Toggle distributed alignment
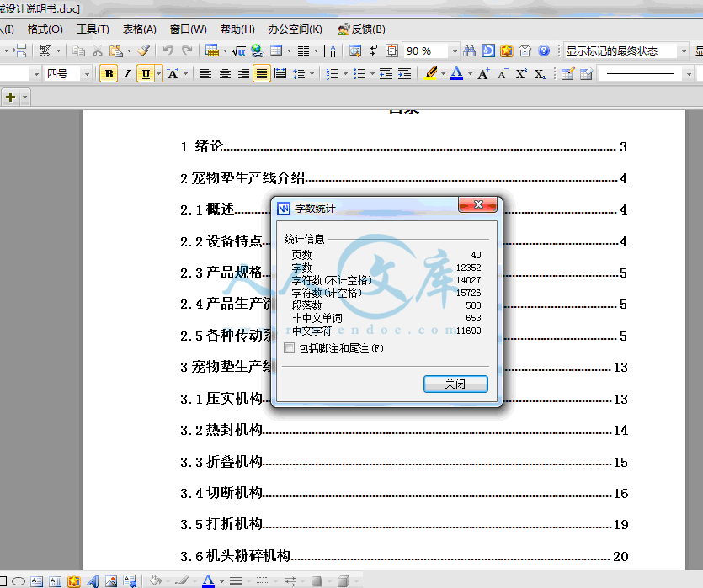Viewport: 703px width, 588px height. point(280,74)
